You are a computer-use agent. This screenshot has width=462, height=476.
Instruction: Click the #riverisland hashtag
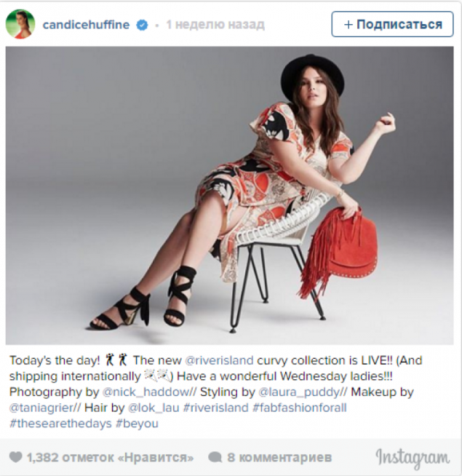pos(216,408)
